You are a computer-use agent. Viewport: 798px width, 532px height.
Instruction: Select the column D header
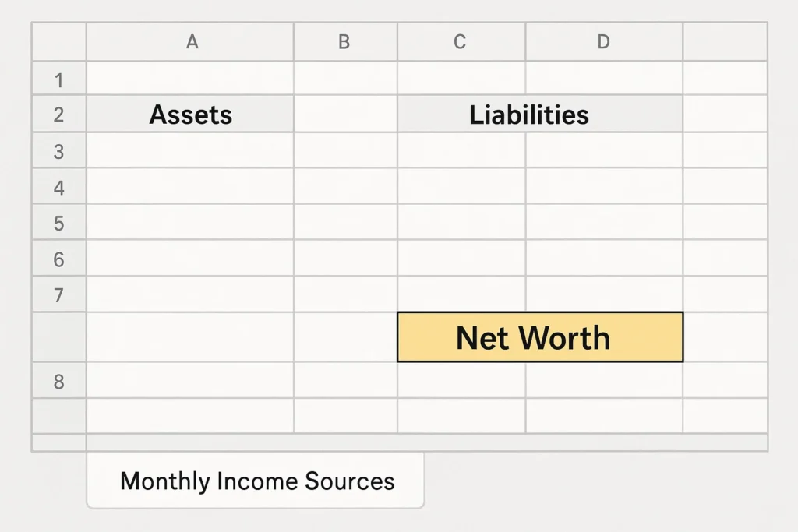point(603,42)
